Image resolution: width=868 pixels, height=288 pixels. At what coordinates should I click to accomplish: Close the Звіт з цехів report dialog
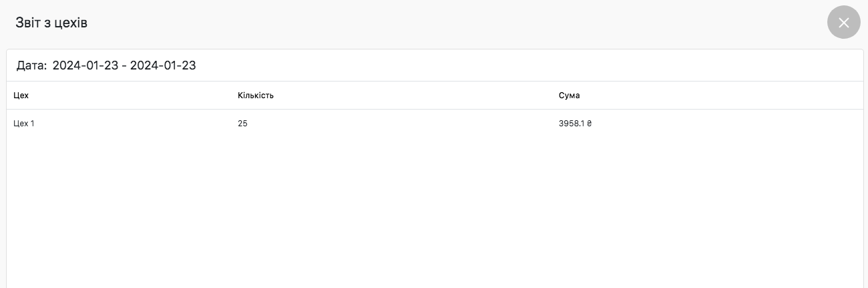coord(843,23)
